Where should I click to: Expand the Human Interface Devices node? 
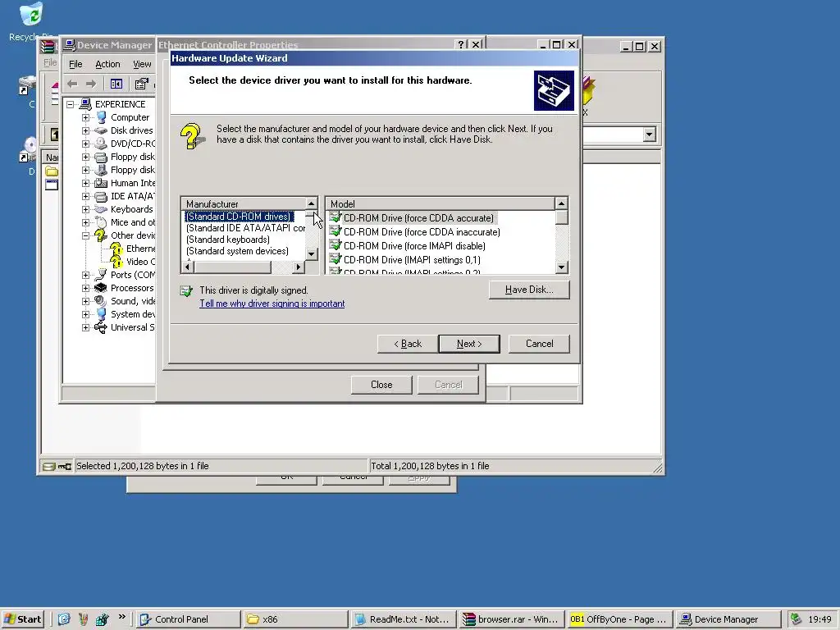85,183
